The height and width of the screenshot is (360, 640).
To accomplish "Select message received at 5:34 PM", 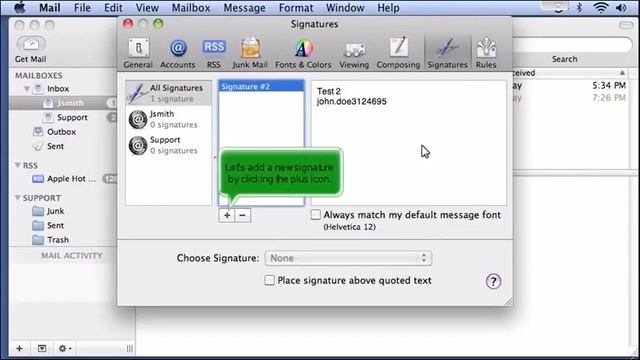I will [571, 86].
